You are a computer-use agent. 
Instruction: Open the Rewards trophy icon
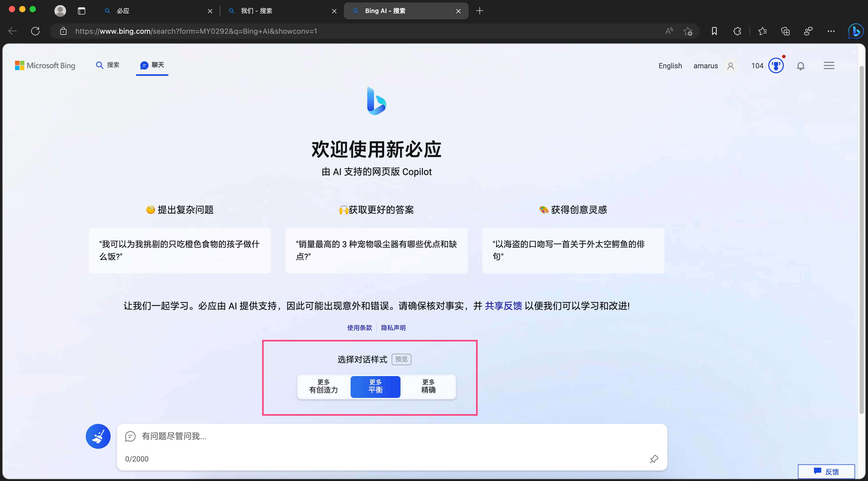tap(776, 66)
